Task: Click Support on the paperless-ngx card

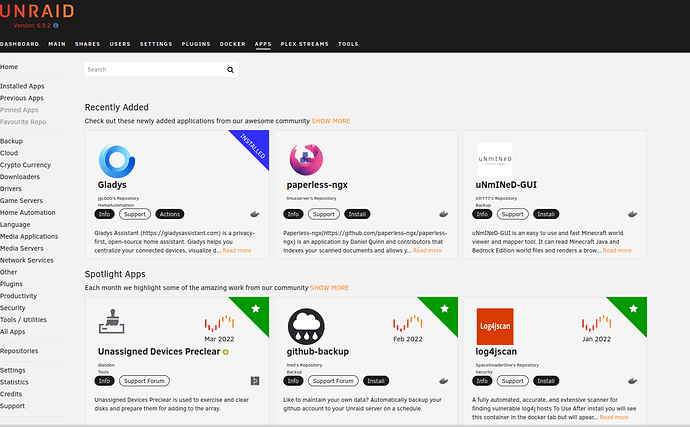Action: 323,214
